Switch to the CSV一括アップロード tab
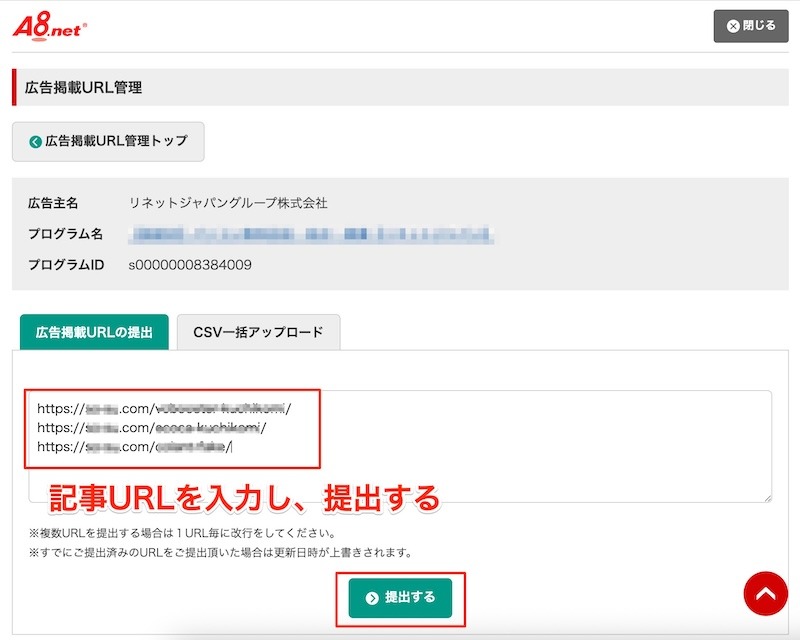The height and width of the screenshot is (640, 800). click(258, 332)
